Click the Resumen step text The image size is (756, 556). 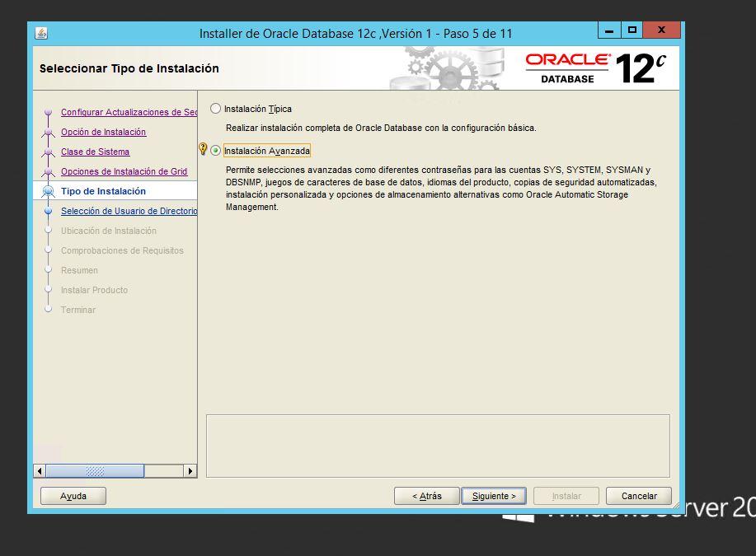(x=79, y=270)
